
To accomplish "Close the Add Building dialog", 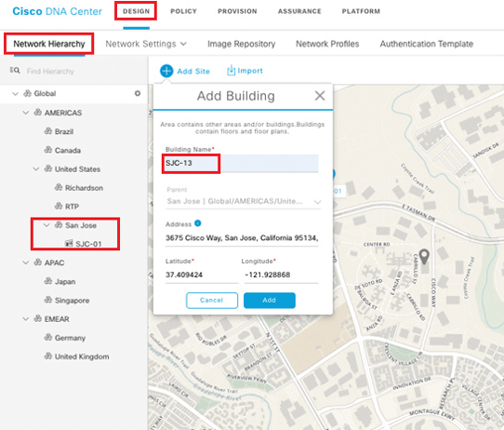I will (x=320, y=96).
